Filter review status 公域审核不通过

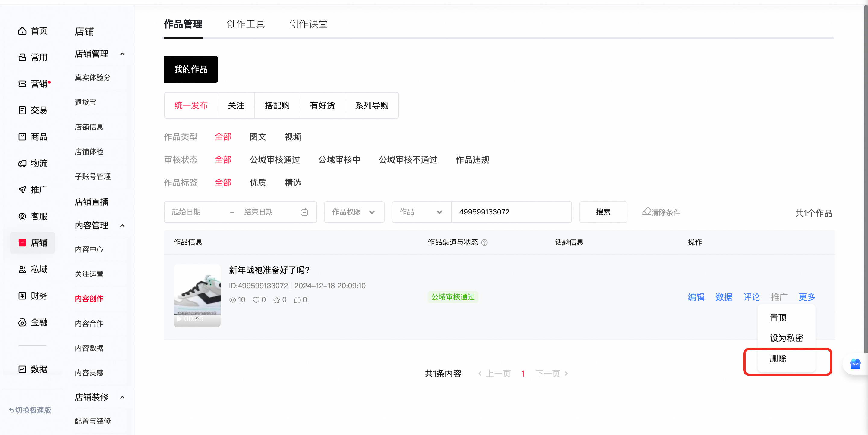(x=408, y=160)
